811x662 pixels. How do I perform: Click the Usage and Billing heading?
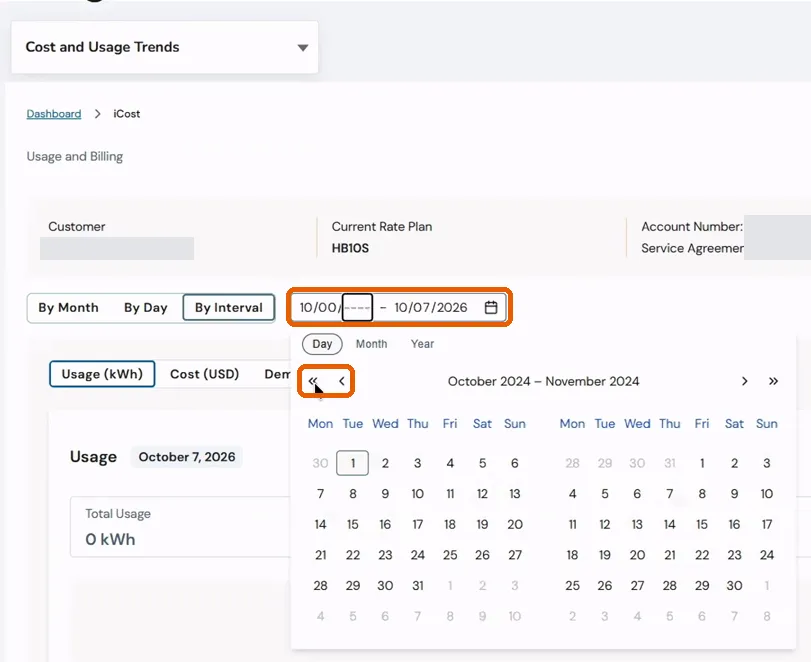click(x=74, y=156)
